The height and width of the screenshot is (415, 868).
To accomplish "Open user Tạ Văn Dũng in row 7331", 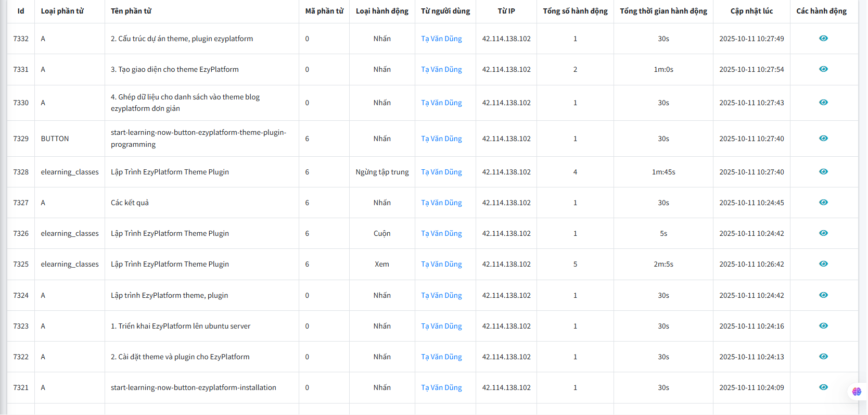I will [x=441, y=69].
